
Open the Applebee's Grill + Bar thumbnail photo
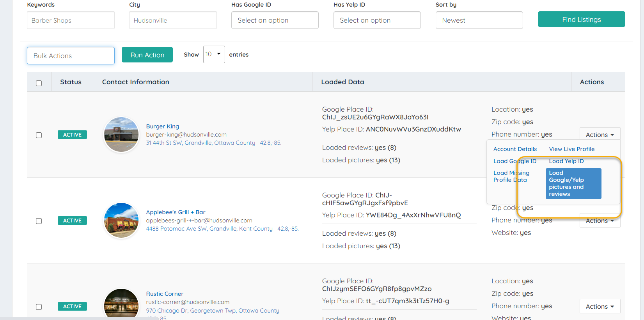tap(121, 220)
